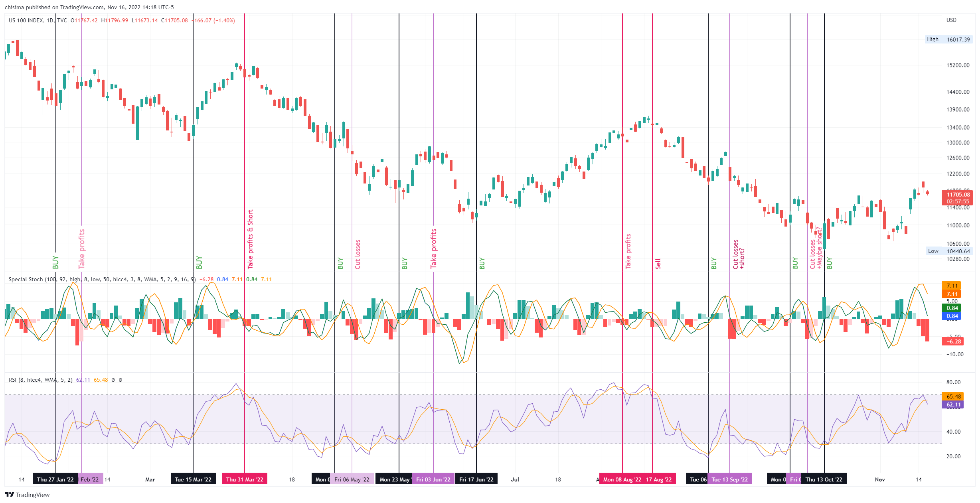Screen dimensions: 980x503
Task: Click the 'Take profits & Short' annotation text
Action: (250, 239)
